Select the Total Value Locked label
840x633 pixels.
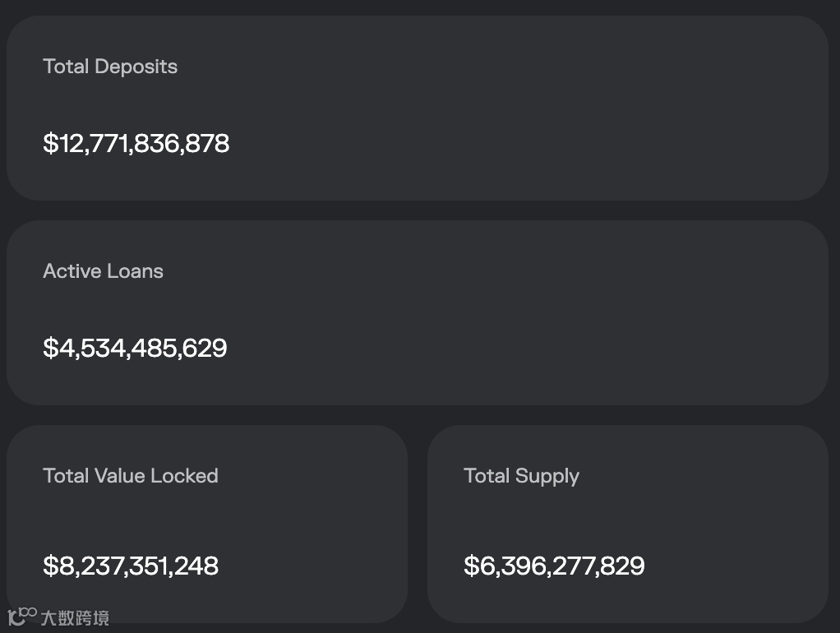[x=131, y=476]
